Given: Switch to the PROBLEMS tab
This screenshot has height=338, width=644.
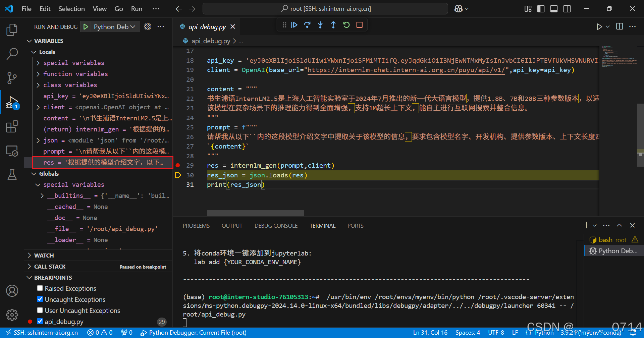Looking at the screenshot, I should tap(196, 226).
